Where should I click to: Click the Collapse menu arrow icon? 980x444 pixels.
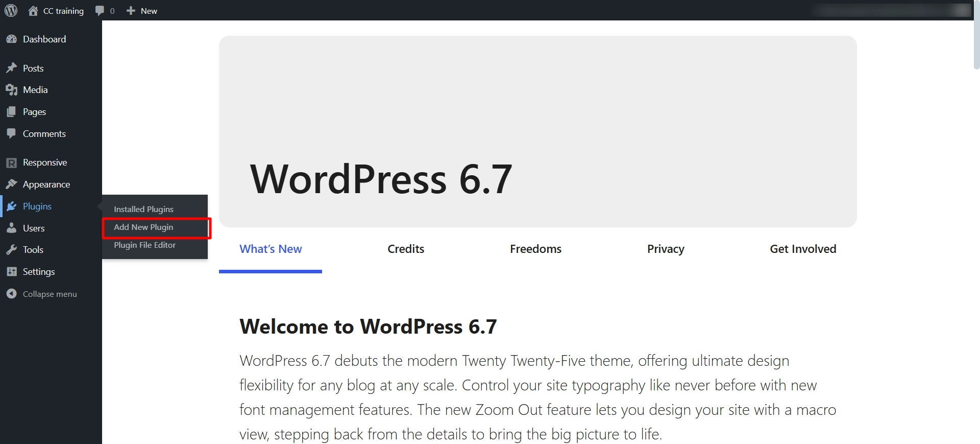pos(11,294)
